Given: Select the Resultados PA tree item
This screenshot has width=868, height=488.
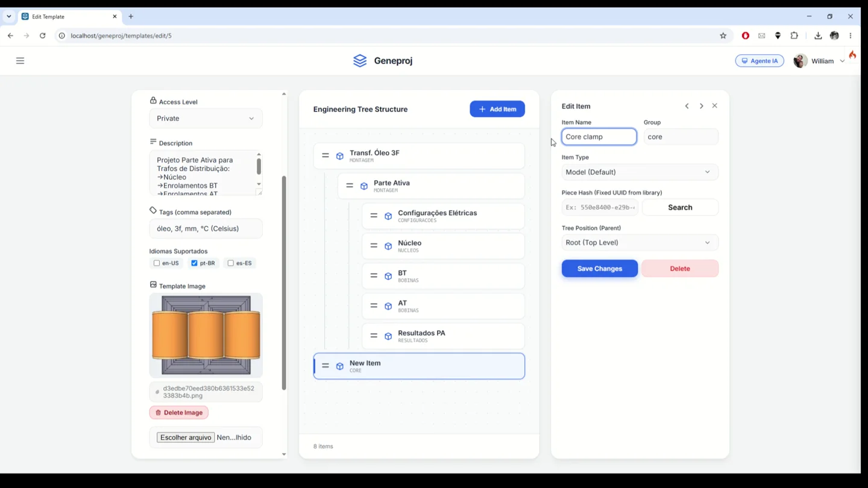Looking at the screenshot, I should (x=443, y=336).
